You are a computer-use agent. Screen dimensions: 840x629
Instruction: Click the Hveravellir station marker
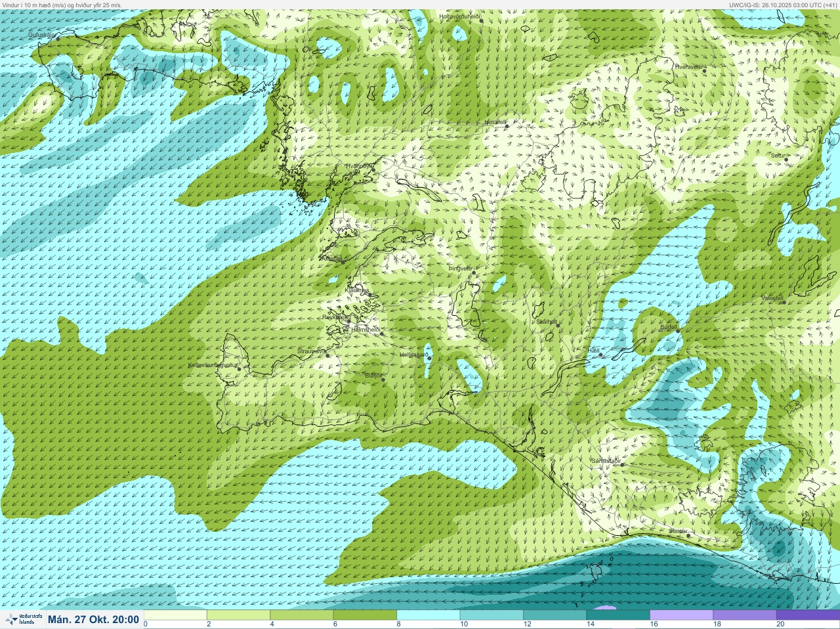pos(705,70)
